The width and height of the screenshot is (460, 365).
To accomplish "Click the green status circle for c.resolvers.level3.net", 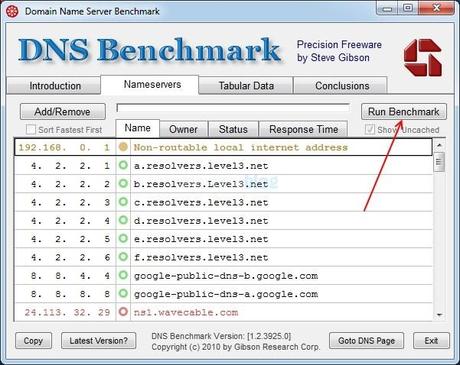I will [123, 202].
